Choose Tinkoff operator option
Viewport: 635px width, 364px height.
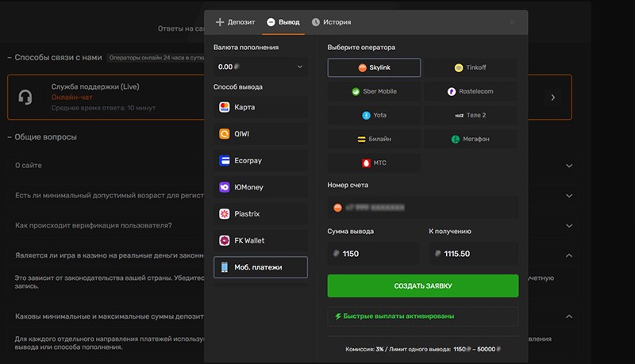point(470,68)
